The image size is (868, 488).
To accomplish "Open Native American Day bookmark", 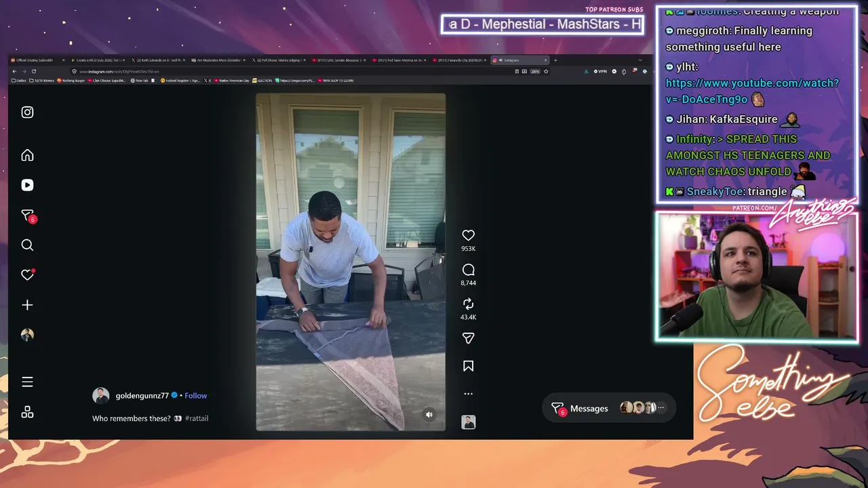I will pyautogui.click(x=233, y=81).
